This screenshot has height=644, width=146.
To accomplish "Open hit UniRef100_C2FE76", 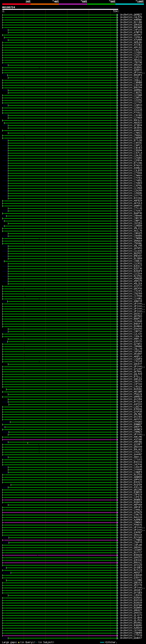I will tap(131, 497).
